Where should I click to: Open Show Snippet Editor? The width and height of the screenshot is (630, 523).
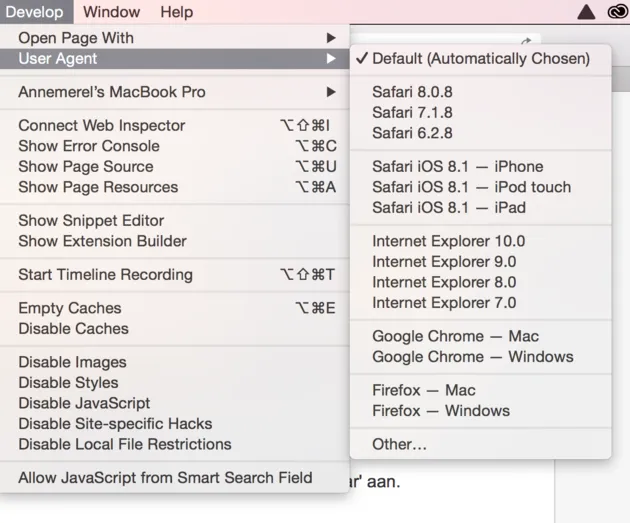pyautogui.click(x=174, y=221)
